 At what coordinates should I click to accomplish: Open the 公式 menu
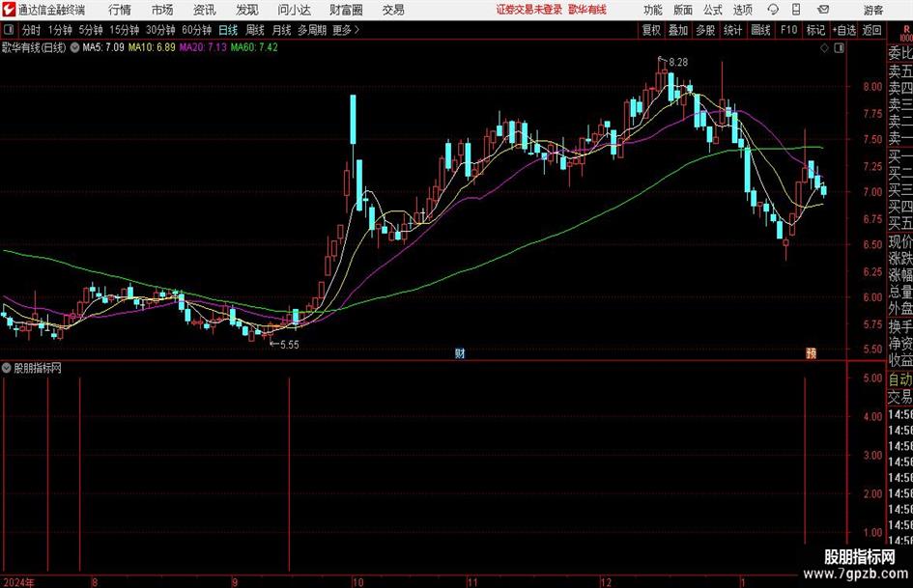pyautogui.click(x=713, y=10)
